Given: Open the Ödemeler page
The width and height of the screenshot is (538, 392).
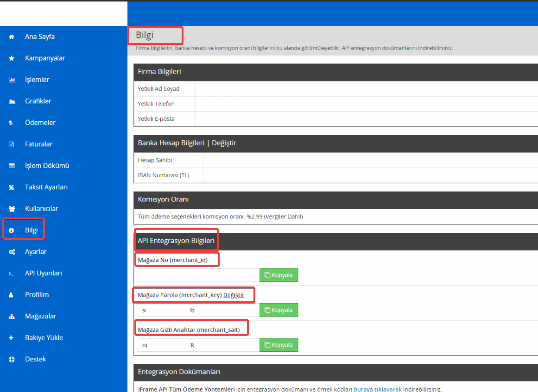Looking at the screenshot, I should coord(40,123).
